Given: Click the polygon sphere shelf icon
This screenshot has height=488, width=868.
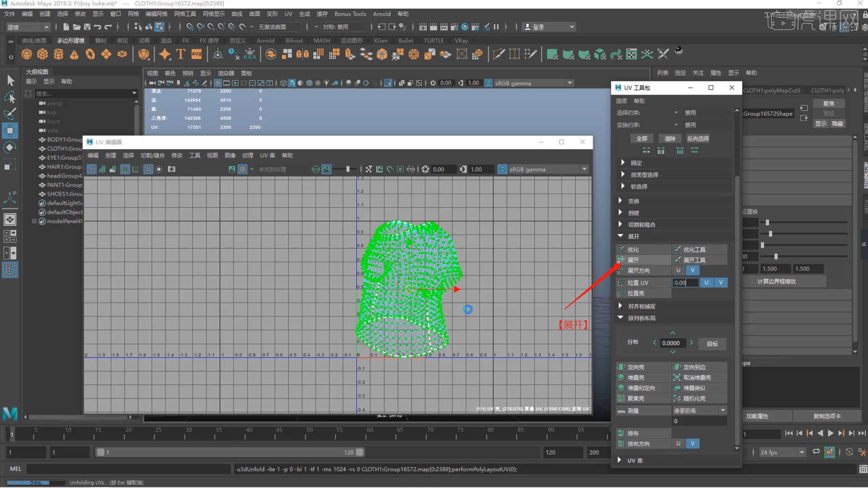Looking at the screenshot, I should coord(27,54).
